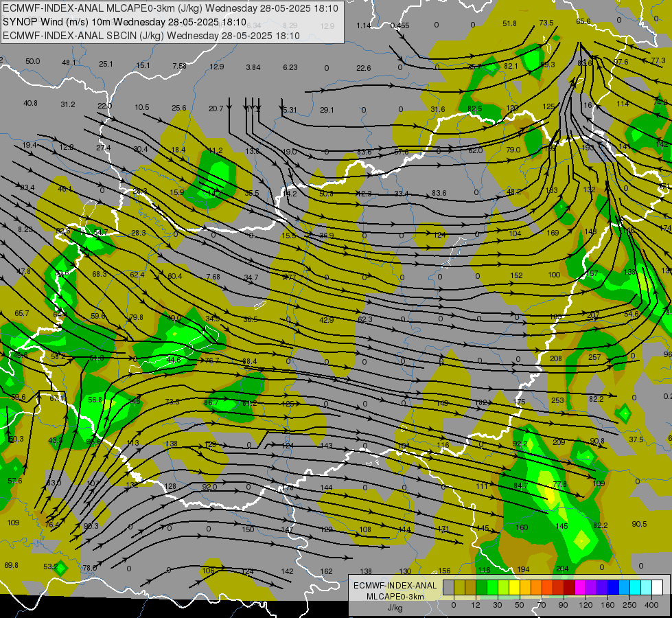Click the grid value 175
The image size is (672, 618).
(519, 402)
